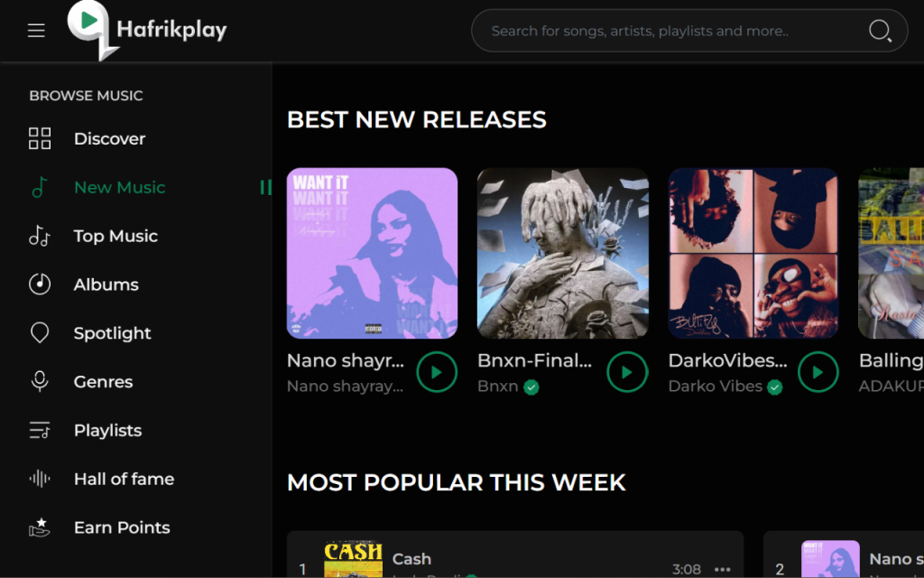Screen dimensions: 924x578
Task: Open Spotlight in the sidebar
Action: coord(113,333)
